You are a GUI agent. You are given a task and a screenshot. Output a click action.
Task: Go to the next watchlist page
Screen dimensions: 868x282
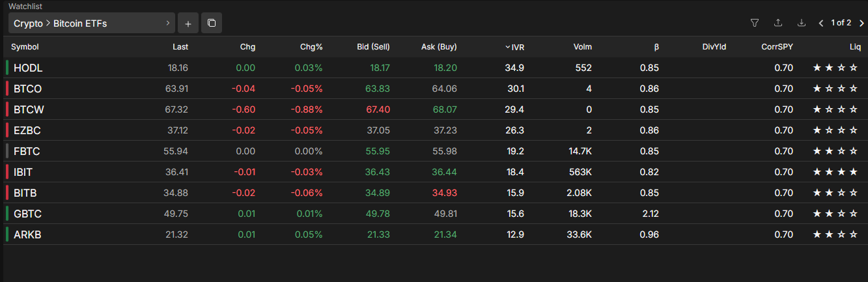click(x=861, y=23)
